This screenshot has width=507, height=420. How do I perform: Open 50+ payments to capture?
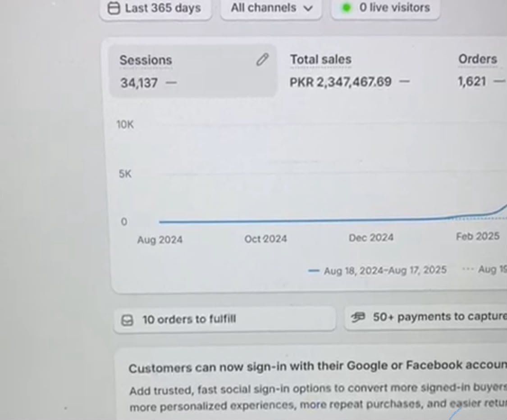[x=425, y=317]
